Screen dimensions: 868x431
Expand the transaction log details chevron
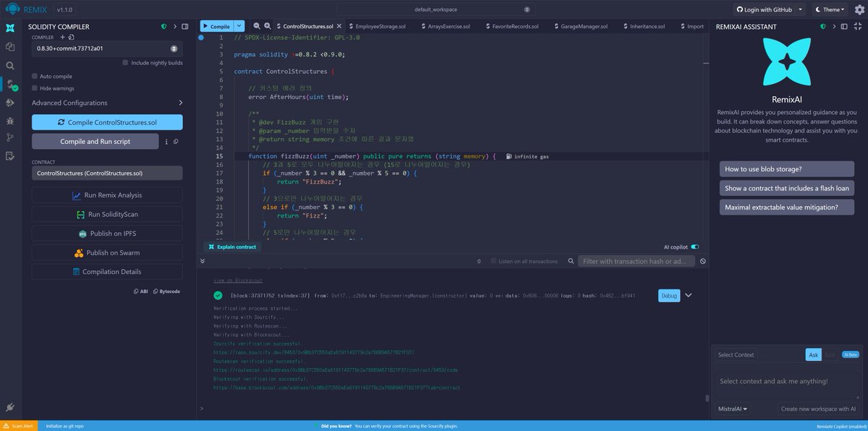coord(689,295)
